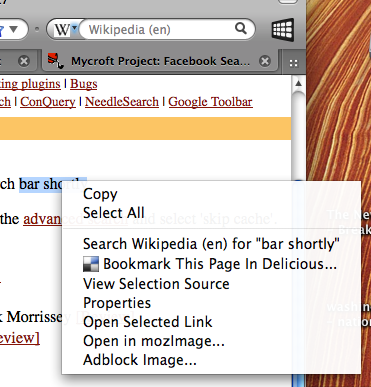The height and width of the screenshot is (387, 371).
Task: Click the magnifying glass search button
Action: click(241, 29)
